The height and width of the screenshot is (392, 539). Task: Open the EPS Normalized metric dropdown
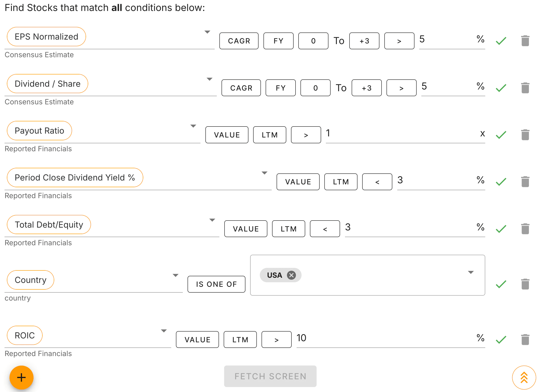point(207,32)
